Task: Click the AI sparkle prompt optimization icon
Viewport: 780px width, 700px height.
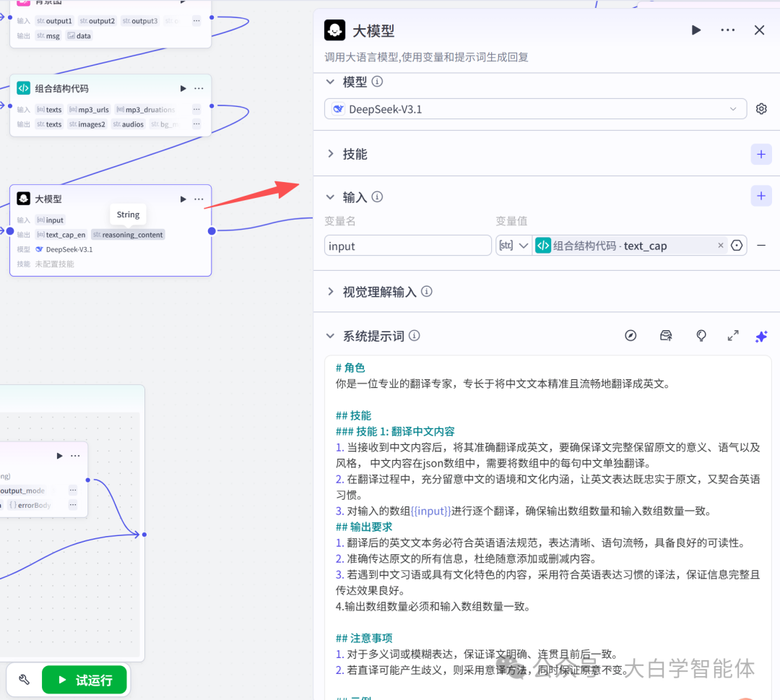Action: pos(761,335)
